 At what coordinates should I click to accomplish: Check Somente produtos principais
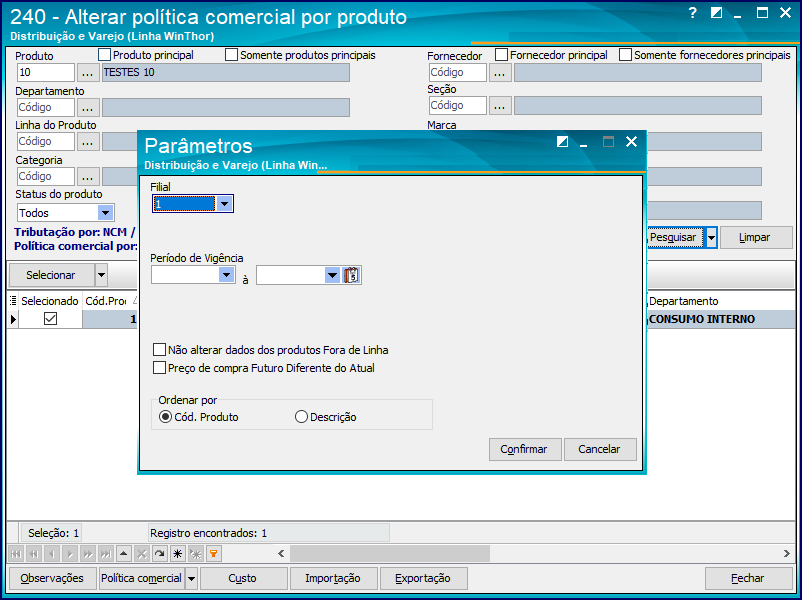point(232,55)
